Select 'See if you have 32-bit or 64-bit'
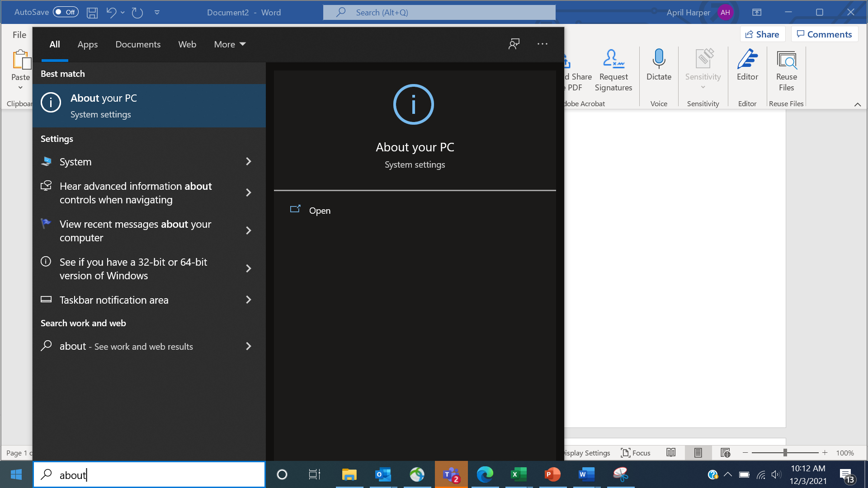This screenshot has width=868, height=488. 133,269
